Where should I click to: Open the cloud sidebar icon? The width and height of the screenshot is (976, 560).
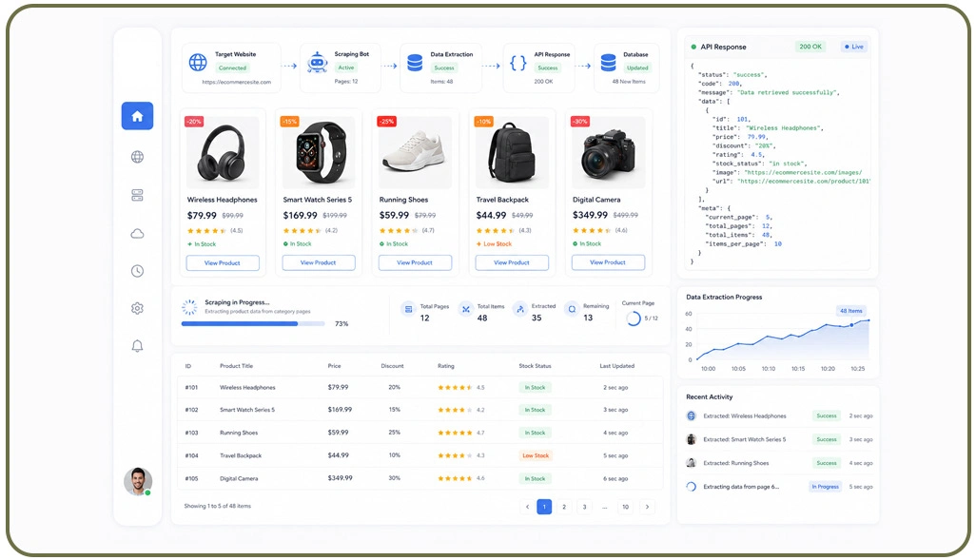[x=138, y=233]
